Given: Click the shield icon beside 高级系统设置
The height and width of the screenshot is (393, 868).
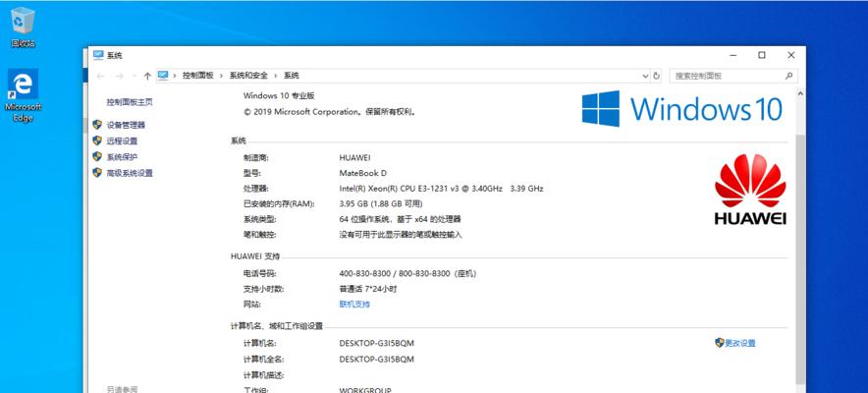Looking at the screenshot, I should coord(97,173).
